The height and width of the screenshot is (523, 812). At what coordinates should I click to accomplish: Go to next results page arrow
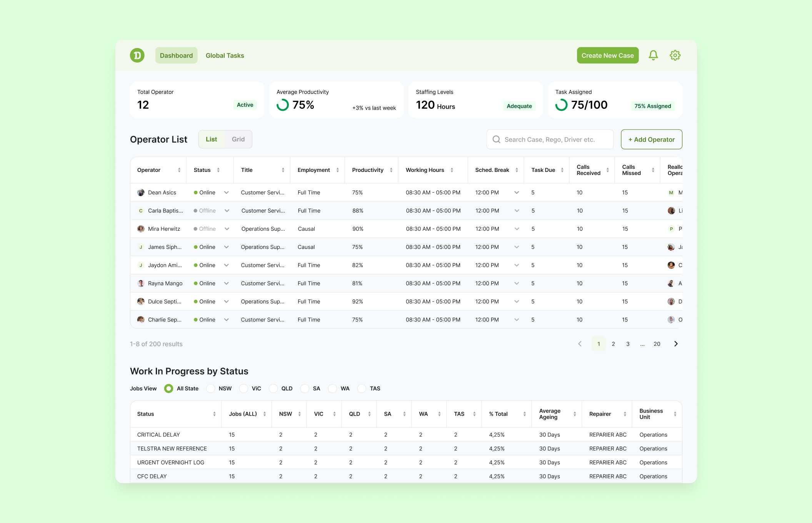coord(676,344)
